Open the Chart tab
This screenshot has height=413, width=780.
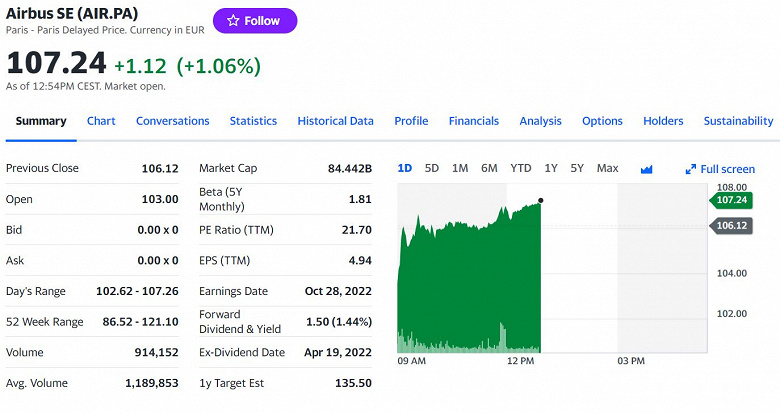[x=101, y=121]
